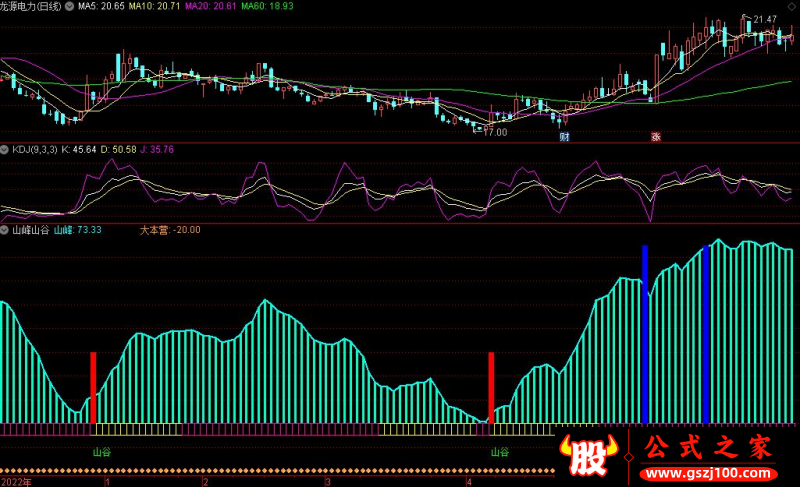Click the 17.00 low price label
This screenshot has width=800, height=487.
(x=494, y=131)
